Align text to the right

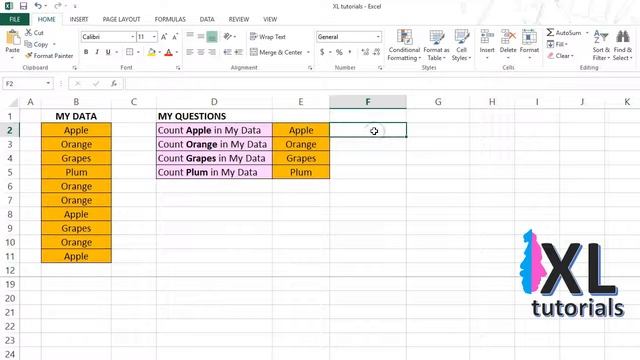(x=212, y=52)
